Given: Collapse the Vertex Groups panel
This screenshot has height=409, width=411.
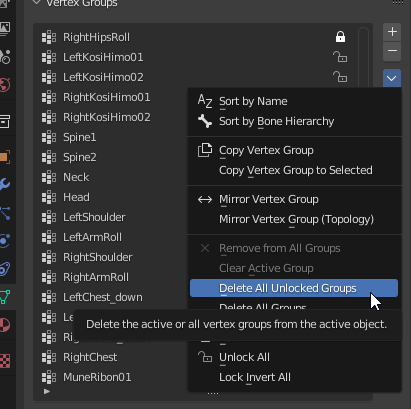Looking at the screenshot, I should point(36,3).
